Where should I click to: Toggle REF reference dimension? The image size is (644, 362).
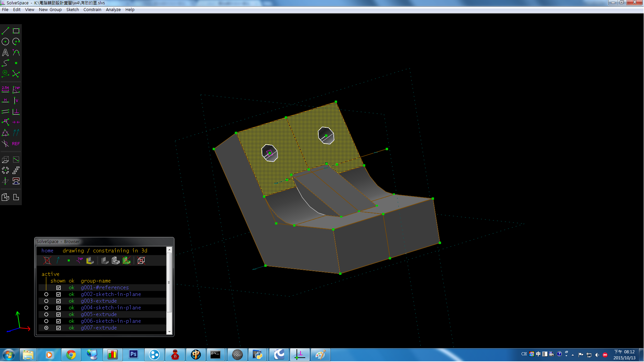click(x=16, y=143)
